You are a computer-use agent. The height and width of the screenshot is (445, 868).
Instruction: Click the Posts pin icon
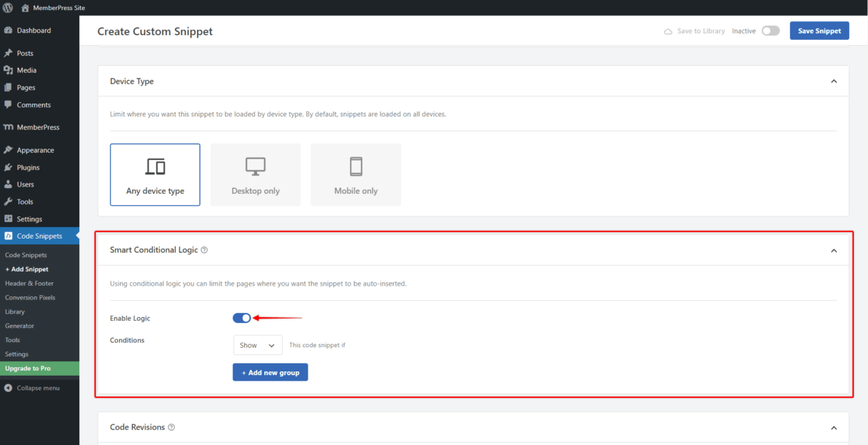(x=9, y=54)
